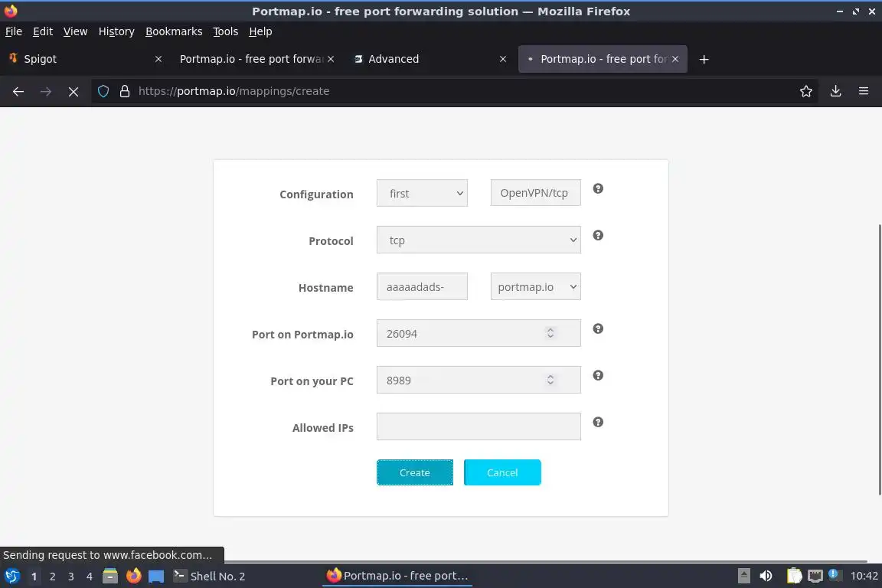Click the help icon beside Port on your PC

[598, 375]
